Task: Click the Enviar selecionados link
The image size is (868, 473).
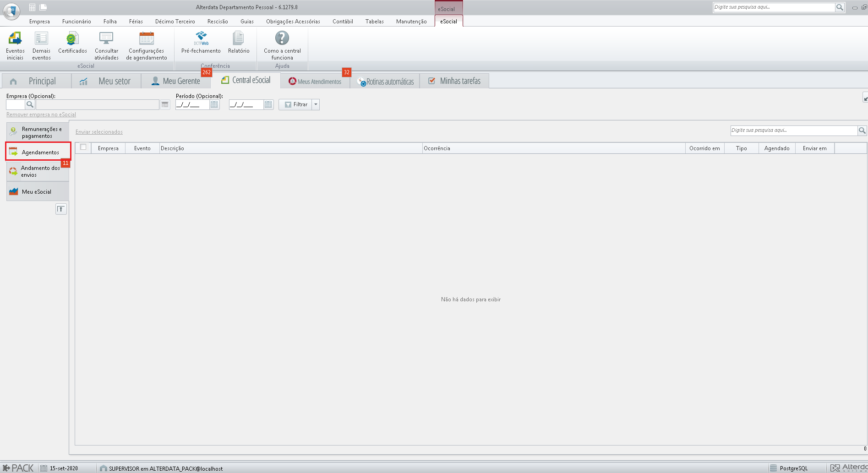Action: pyautogui.click(x=99, y=132)
